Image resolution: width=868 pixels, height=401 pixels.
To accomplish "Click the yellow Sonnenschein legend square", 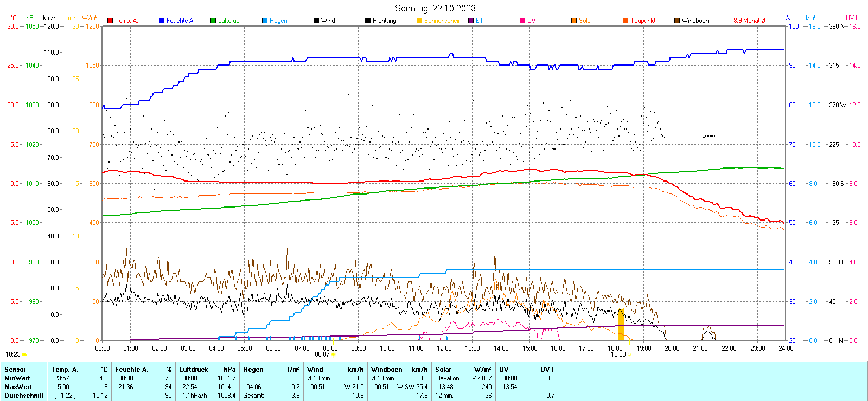I will click(419, 21).
